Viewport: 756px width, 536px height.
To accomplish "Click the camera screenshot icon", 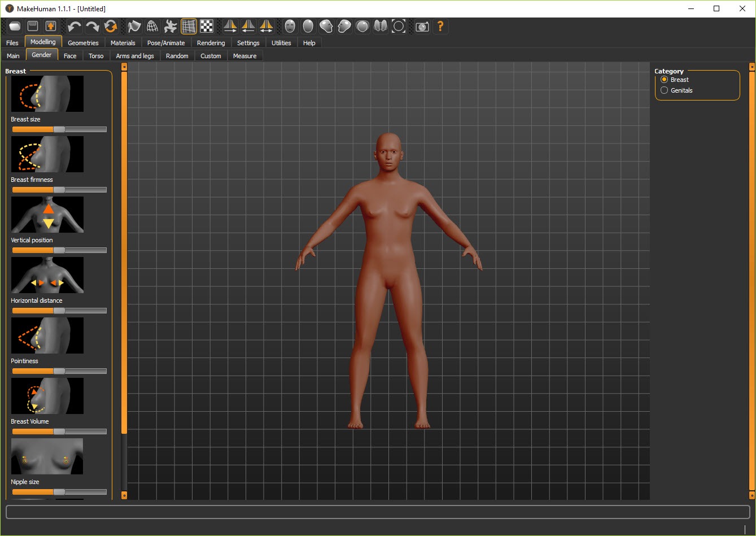I will 422,27.
